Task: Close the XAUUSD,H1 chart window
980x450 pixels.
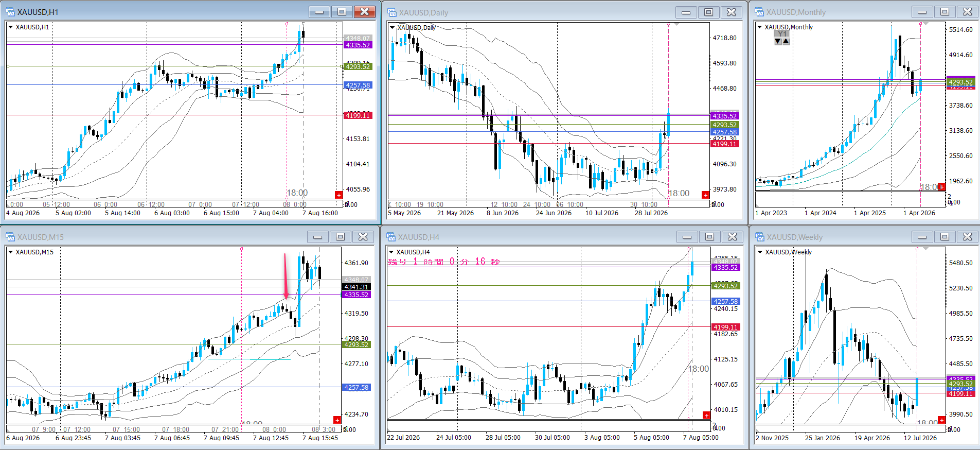Action: [364, 12]
